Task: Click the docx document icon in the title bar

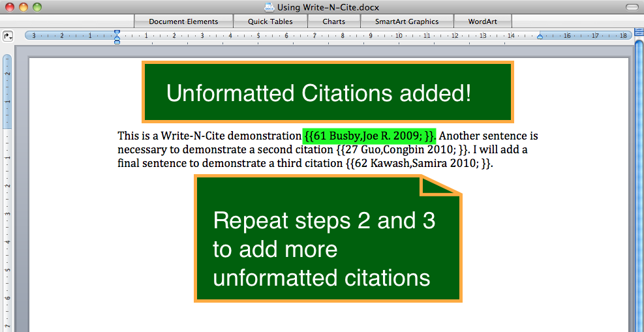Action: pos(269,7)
